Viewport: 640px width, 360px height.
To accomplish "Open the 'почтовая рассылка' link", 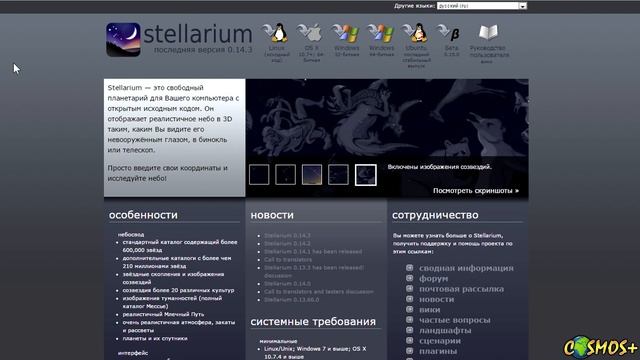I will (461, 289).
